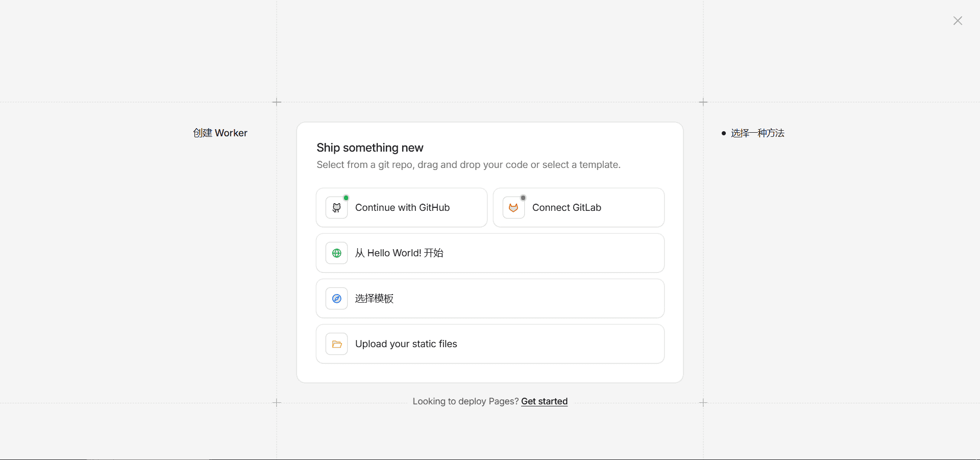Click the GitHub octocat icon
The image size is (980, 460).
[x=337, y=208]
